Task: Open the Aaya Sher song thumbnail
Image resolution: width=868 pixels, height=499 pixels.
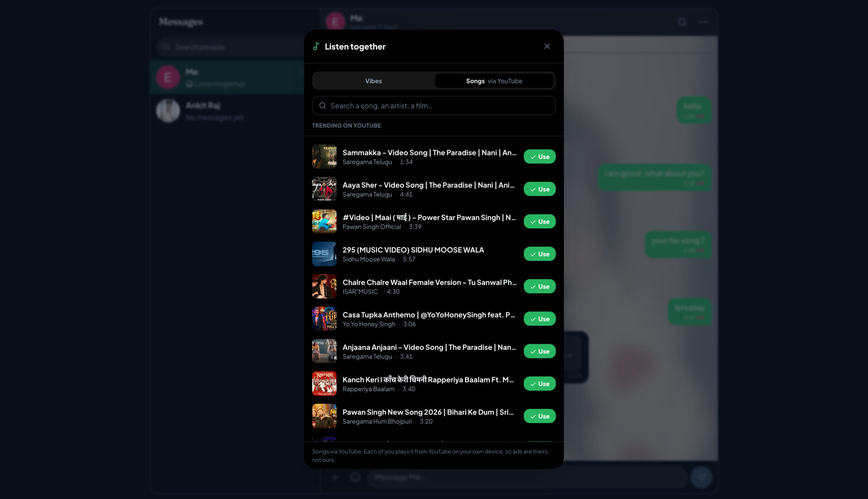Action: [x=324, y=189]
